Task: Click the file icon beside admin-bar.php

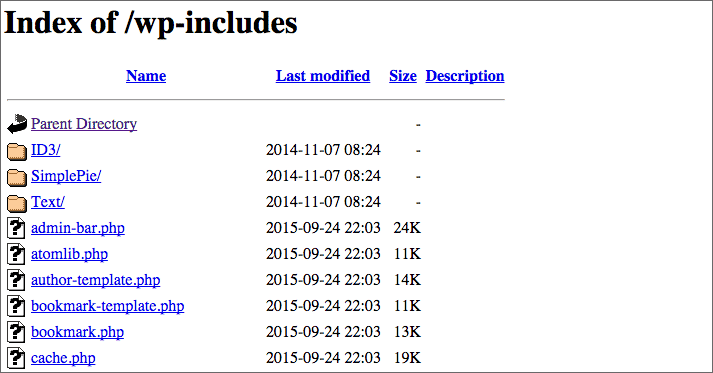Action: click(x=16, y=227)
